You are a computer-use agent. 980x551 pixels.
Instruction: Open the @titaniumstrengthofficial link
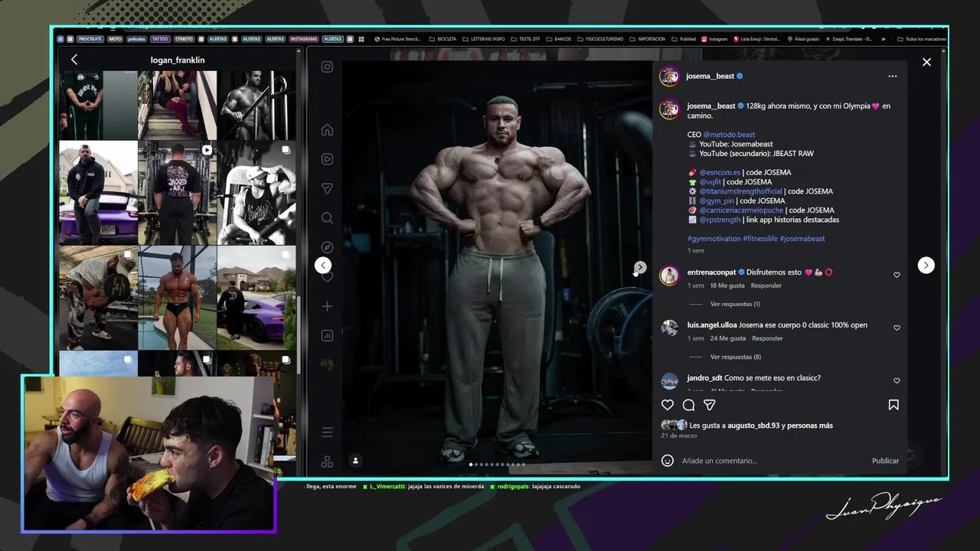pos(740,191)
